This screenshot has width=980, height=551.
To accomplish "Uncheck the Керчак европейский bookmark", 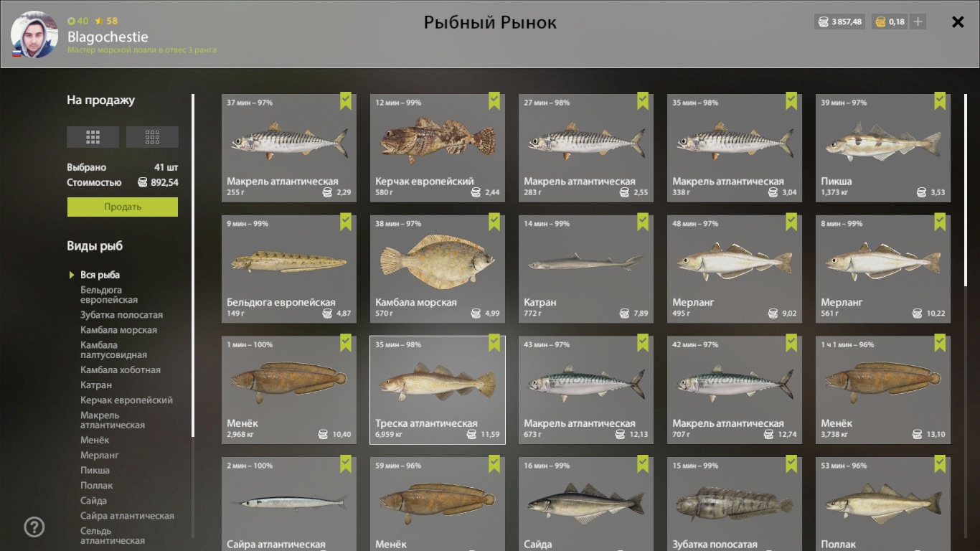I will [x=494, y=101].
